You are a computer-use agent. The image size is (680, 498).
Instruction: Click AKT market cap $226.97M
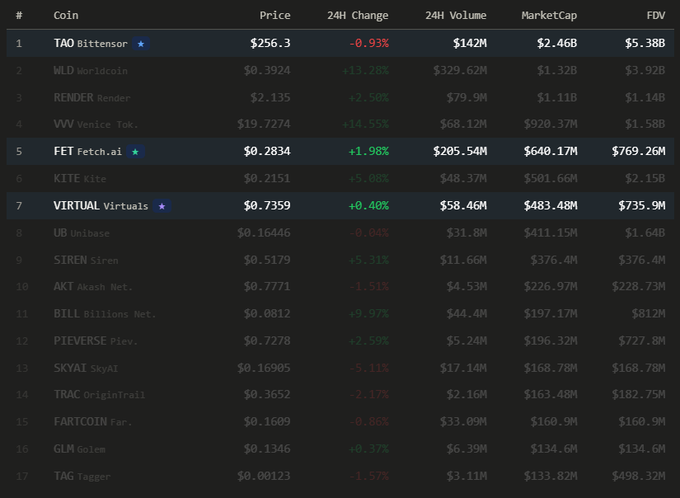(x=550, y=287)
